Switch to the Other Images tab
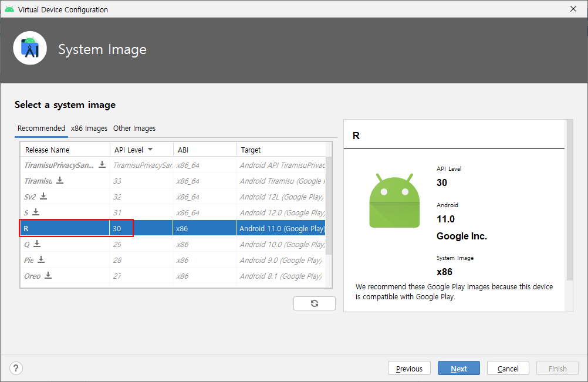 pyautogui.click(x=134, y=128)
